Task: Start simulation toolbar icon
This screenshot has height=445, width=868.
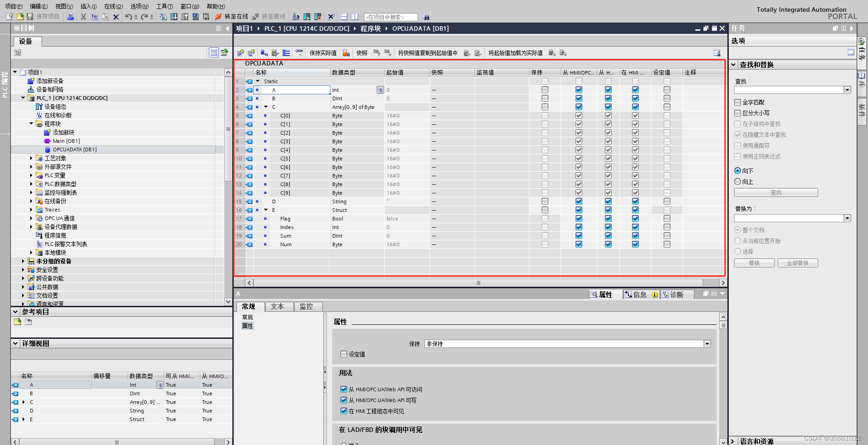Action: (196, 17)
